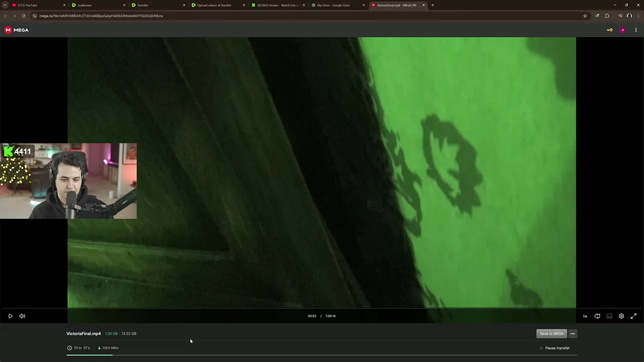
Task: Toggle the loop playback icon
Action: coord(597,316)
